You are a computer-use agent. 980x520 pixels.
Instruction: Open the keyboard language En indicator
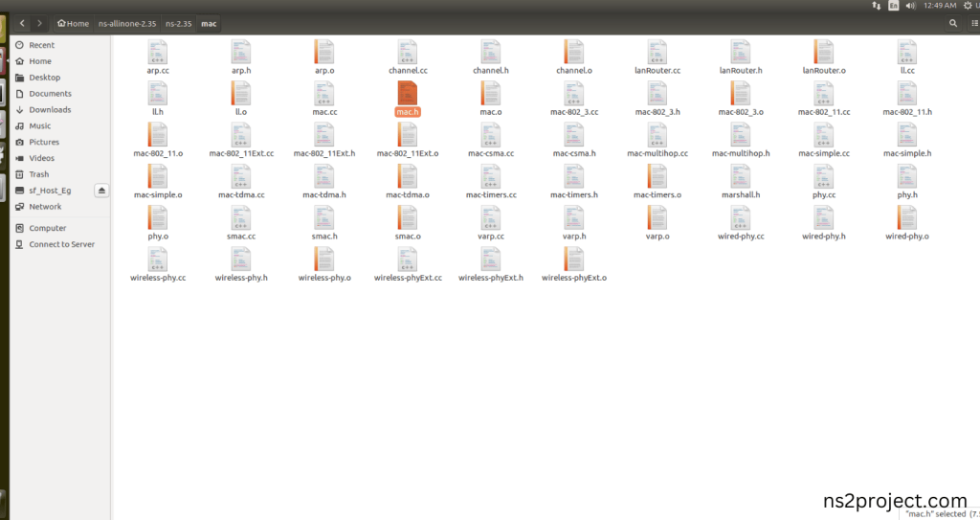point(893,6)
